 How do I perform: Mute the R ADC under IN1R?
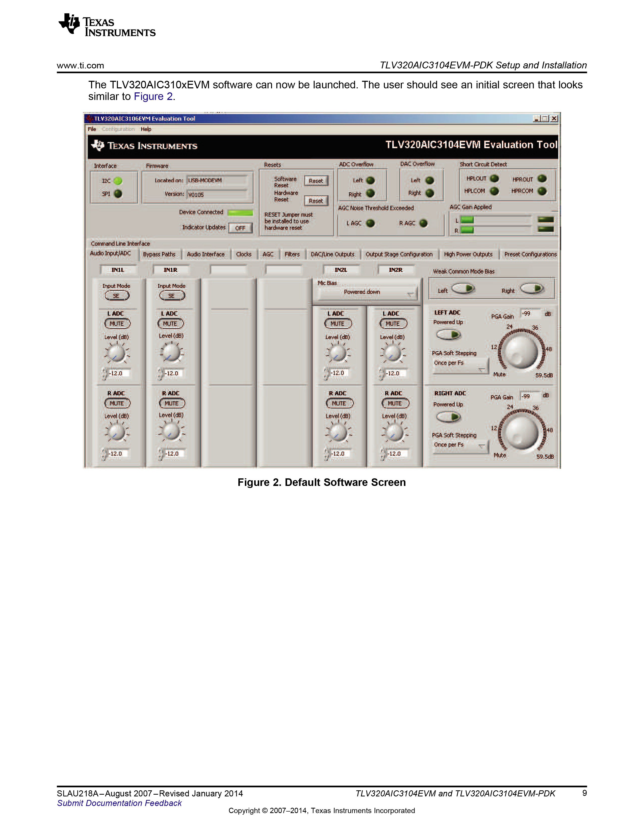(172, 403)
